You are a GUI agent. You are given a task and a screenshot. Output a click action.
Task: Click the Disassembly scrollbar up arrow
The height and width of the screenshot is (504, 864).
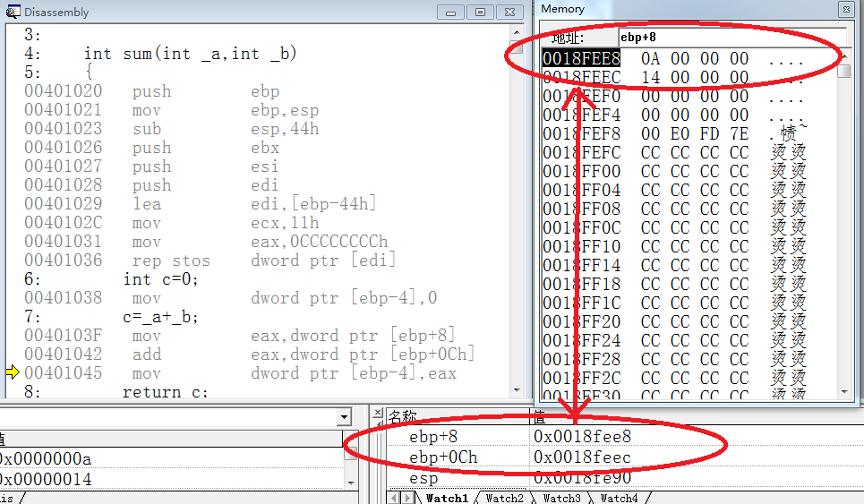pos(517,34)
